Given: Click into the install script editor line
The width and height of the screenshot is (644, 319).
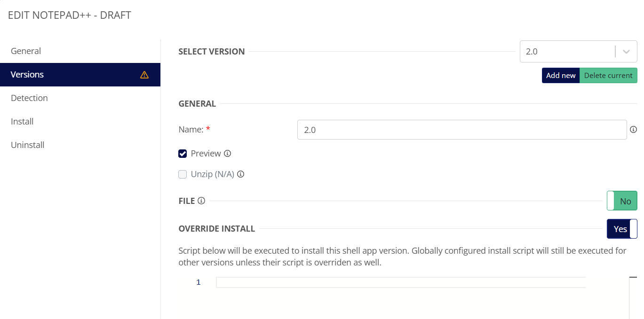Looking at the screenshot, I should tap(400, 282).
